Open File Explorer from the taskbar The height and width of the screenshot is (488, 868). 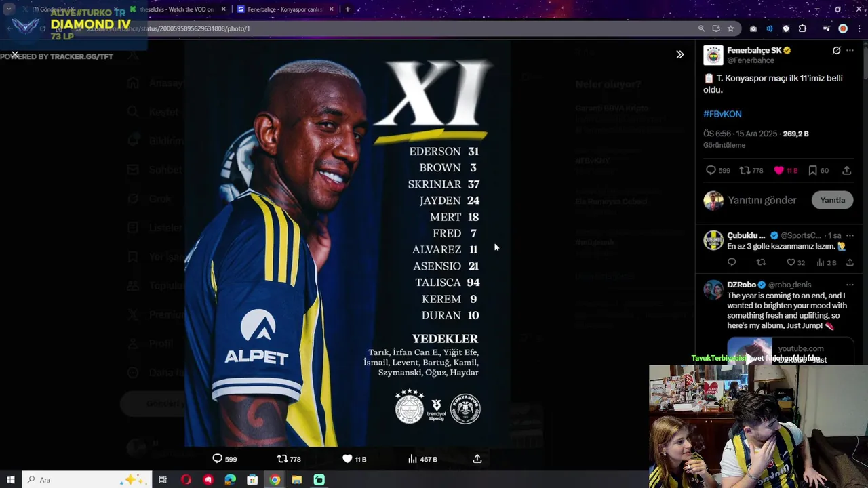[296, 480]
